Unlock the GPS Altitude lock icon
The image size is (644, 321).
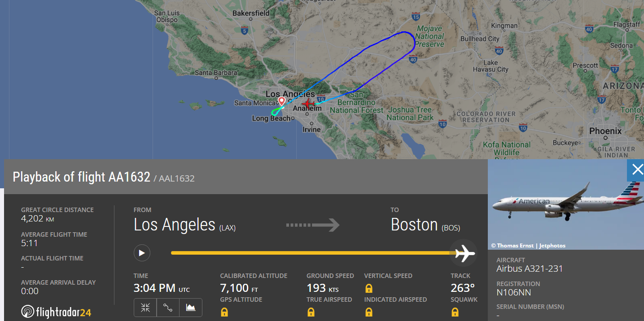[224, 312]
